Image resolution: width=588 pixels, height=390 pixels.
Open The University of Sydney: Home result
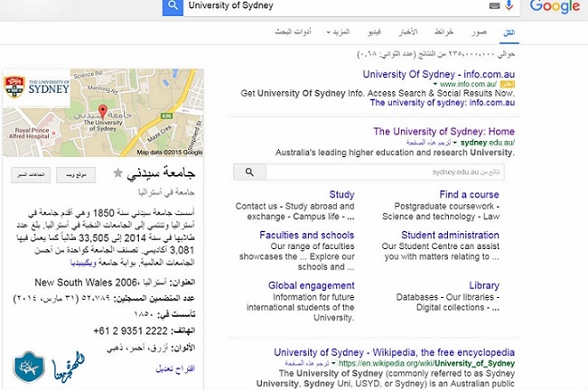(x=444, y=132)
